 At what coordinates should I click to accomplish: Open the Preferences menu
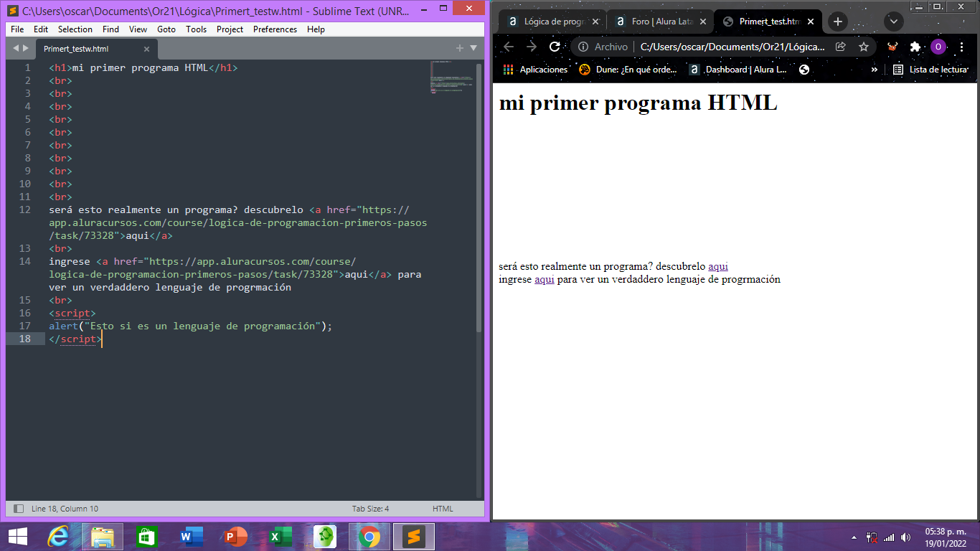pos(275,29)
